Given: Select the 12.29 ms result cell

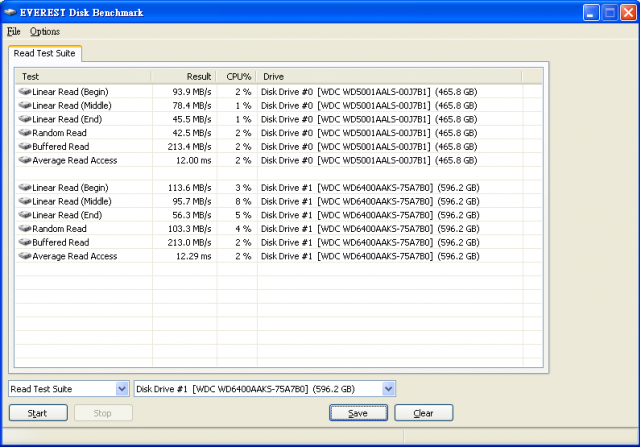Looking at the screenshot, I should 194,256.
